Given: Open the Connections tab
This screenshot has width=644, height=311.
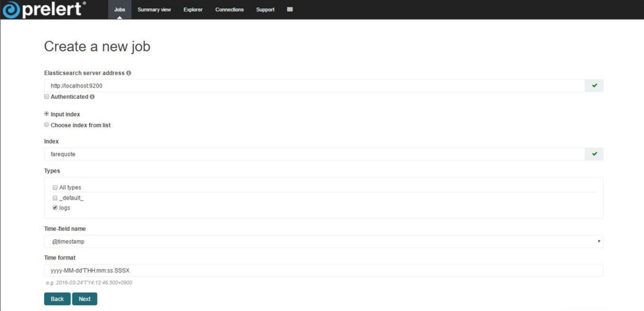Looking at the screenshot, I should point(229,9).
